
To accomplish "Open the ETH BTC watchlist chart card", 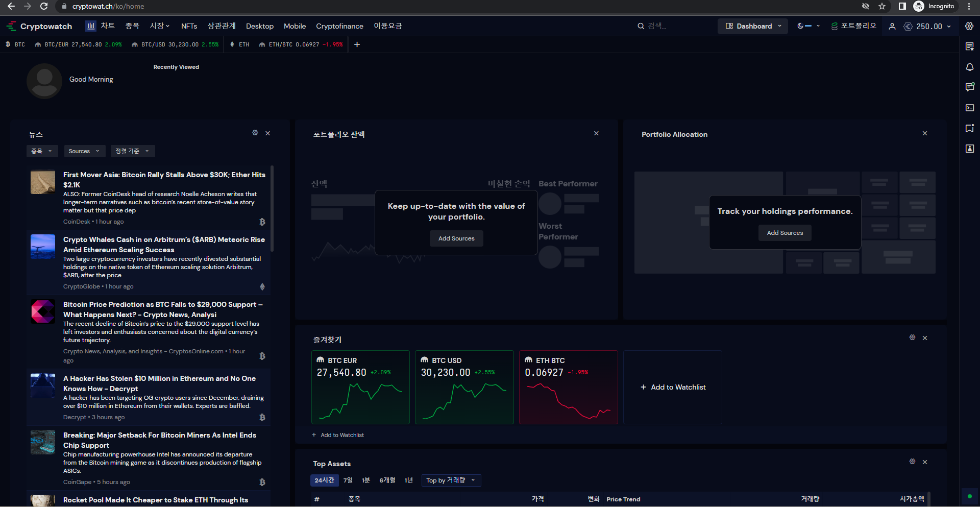I will pyautogui.click(x=569, y=387).
